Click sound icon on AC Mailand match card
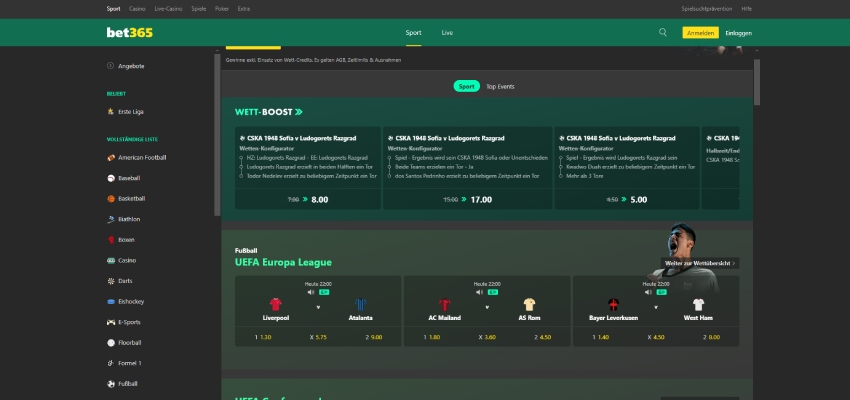 point(479,292)
